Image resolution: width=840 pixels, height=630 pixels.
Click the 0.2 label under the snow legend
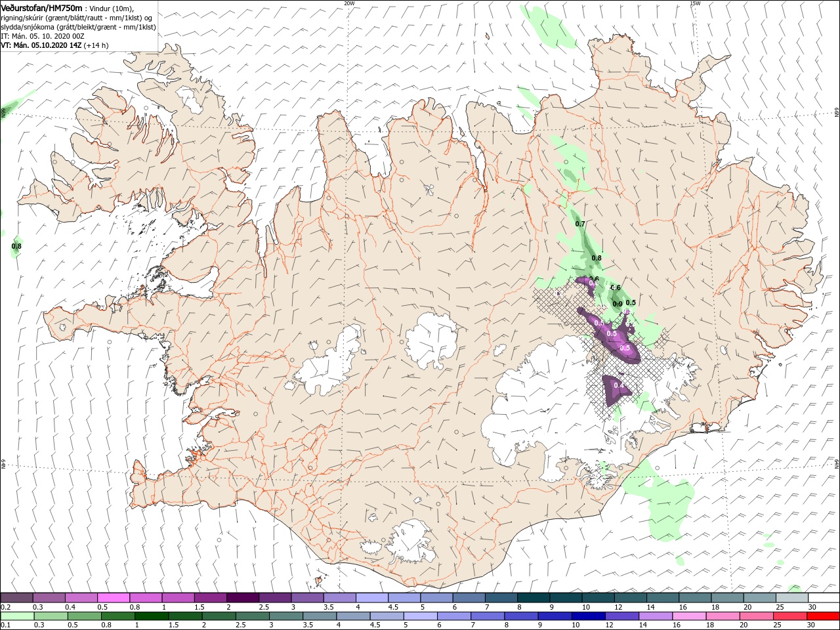tap(5, 607)
